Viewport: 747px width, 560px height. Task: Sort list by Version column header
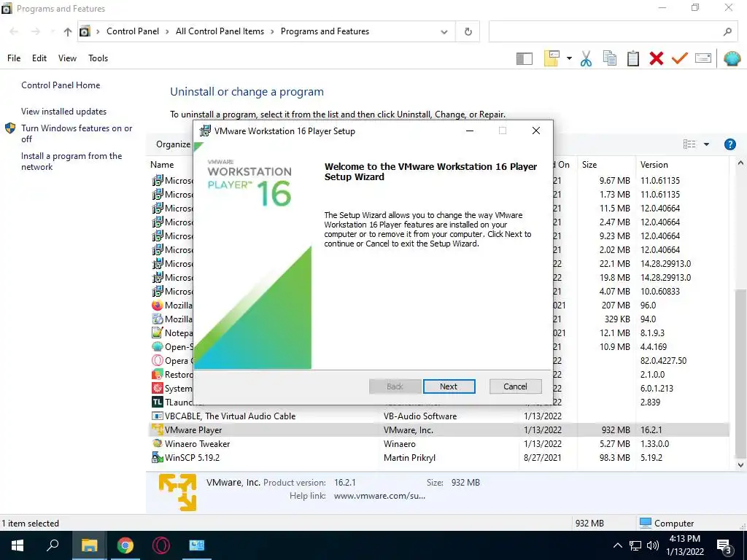pos(654,165)
